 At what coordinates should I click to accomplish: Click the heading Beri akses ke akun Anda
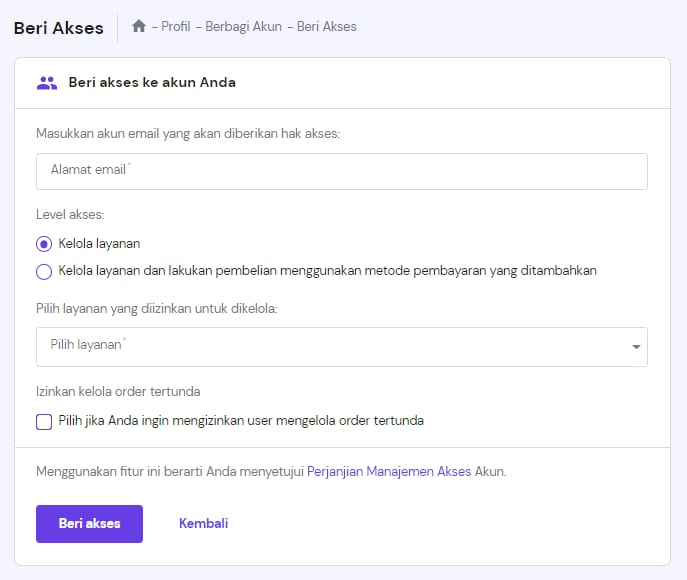[152, 83]
